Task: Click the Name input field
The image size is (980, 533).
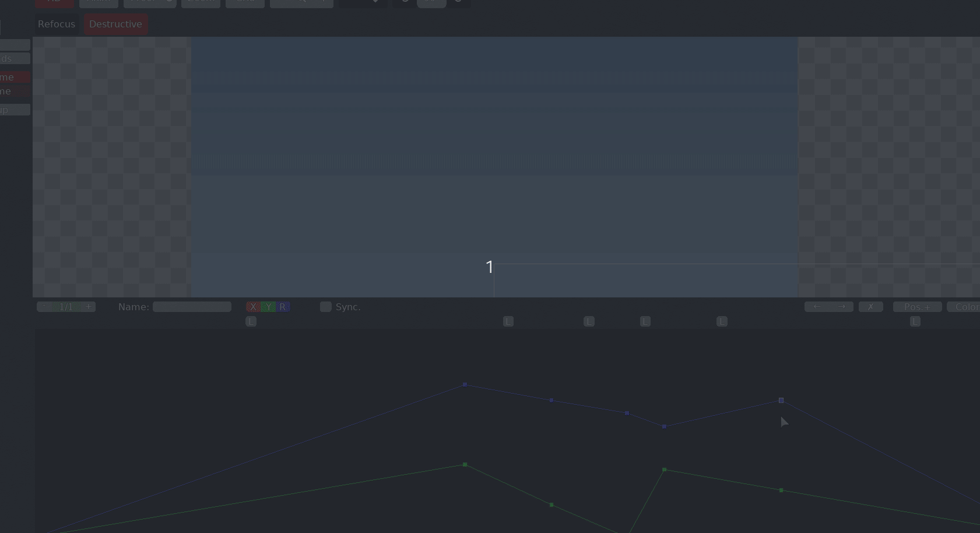Action: 192,307
